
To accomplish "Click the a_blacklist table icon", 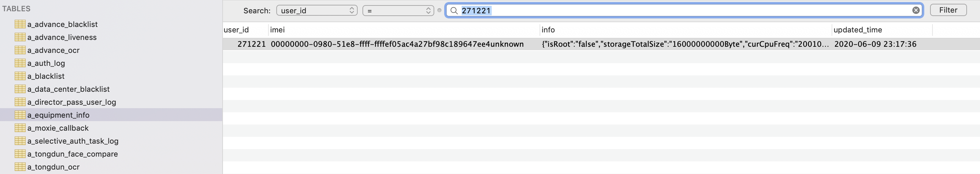I will (20, 76).
